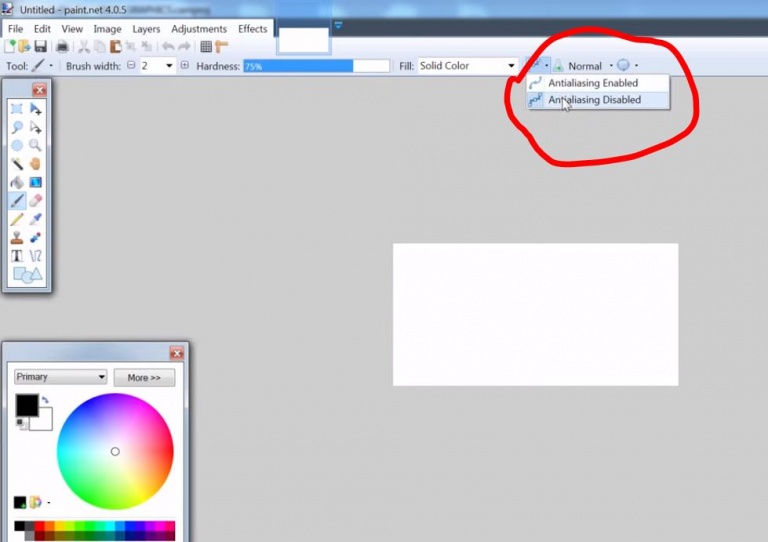Viewport: 768px width, 542px height.
Task: Click the Hardness slider bar
Action: pyautogui.click(x=316, y=66)
